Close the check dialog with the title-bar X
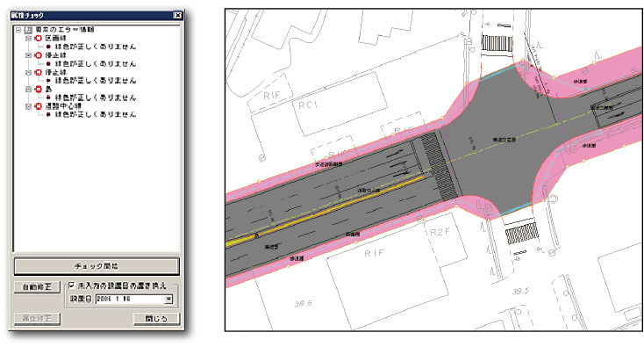The height and width of the screenshot is (347, 644). click(x=177, y=15)
